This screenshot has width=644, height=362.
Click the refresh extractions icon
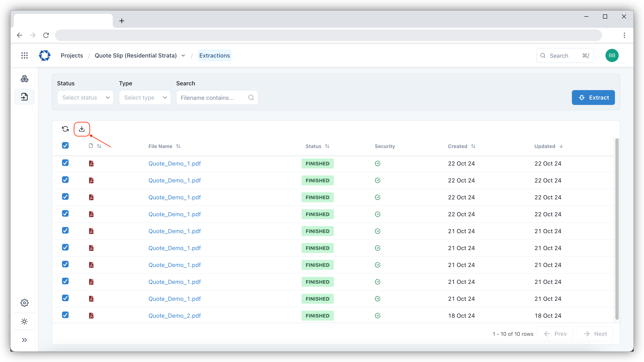[65, 129]
